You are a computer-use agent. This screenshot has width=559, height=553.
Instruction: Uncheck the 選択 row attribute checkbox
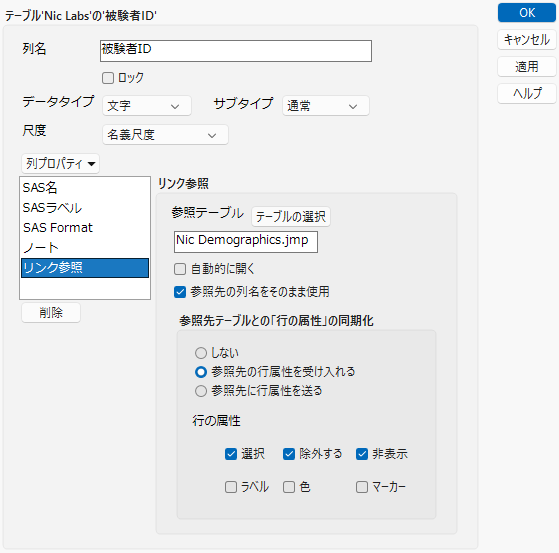click(231, 454)
